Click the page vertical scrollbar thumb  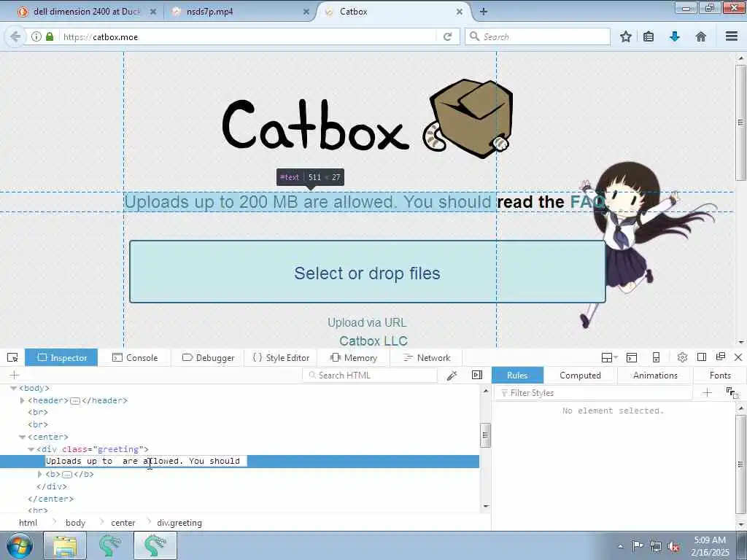pos(740,122)
